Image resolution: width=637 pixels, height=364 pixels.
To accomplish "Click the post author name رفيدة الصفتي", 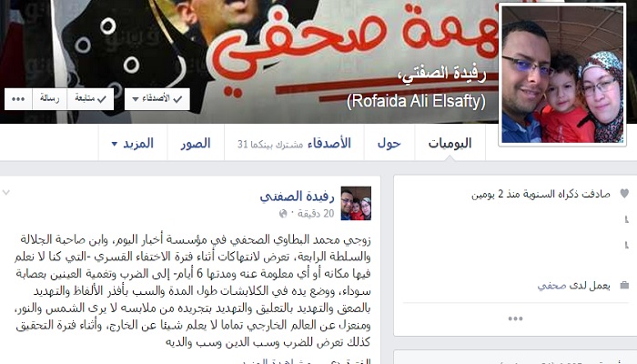I will (x=297, y=197).
